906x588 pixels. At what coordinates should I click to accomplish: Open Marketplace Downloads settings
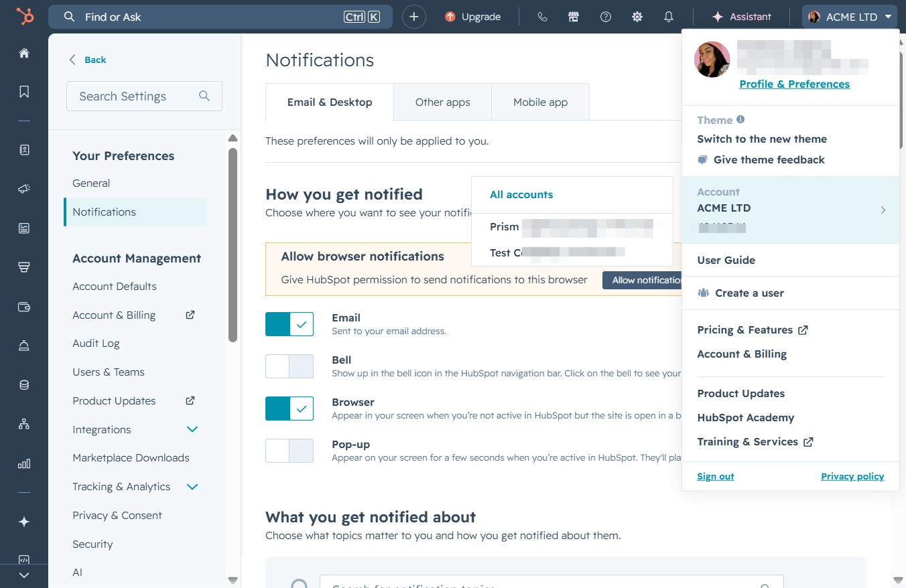[131, 458]
